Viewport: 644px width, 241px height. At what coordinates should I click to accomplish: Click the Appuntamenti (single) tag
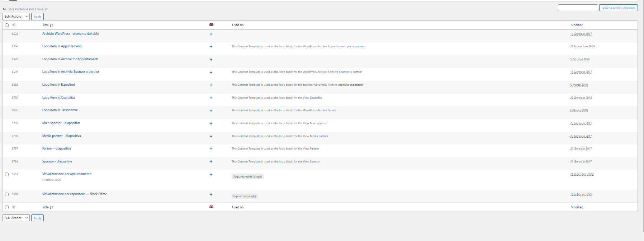[x=247, y=176]
